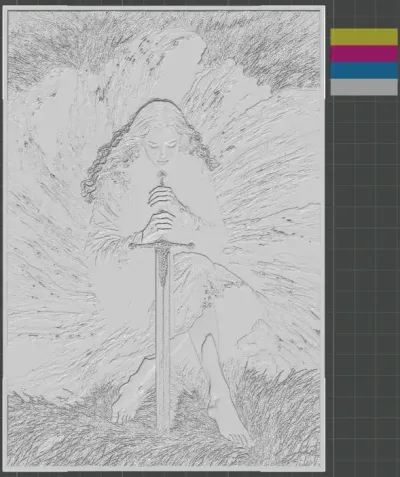Select the blue color swatch
400x477 pixels.
coord(364,70)
